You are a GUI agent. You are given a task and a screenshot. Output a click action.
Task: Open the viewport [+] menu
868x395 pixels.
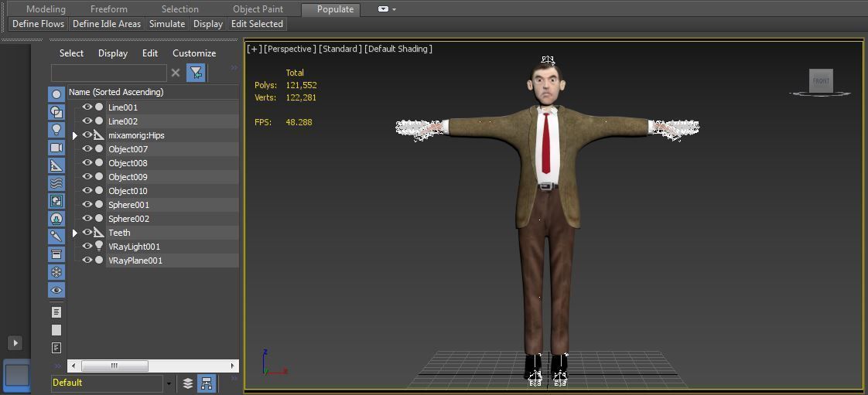[254, 49]
